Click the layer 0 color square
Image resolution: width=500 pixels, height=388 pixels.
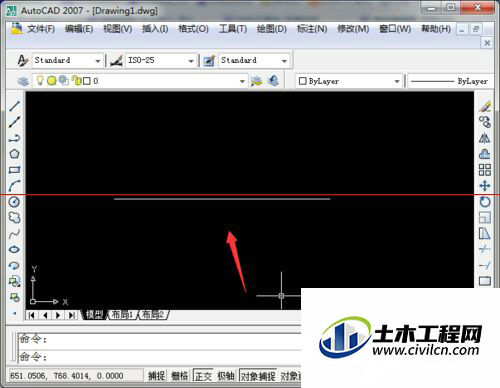pos(87,81)
